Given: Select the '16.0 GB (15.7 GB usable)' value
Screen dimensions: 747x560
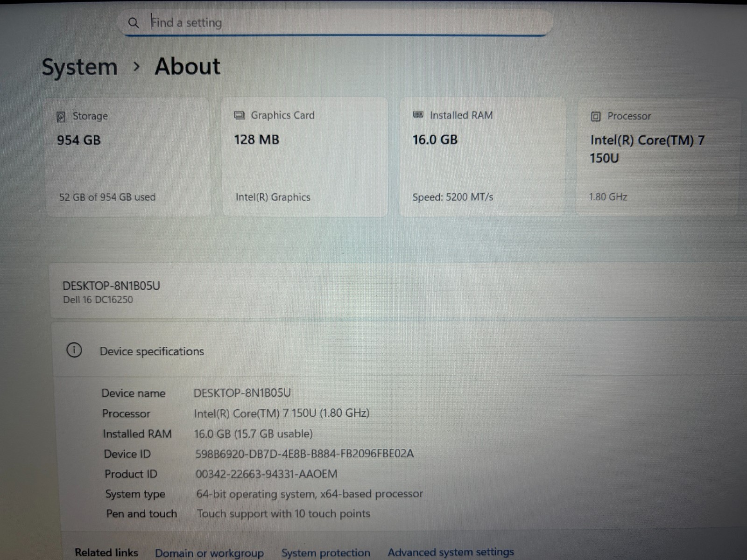Looking at the screenshot, I should point(254,434).
